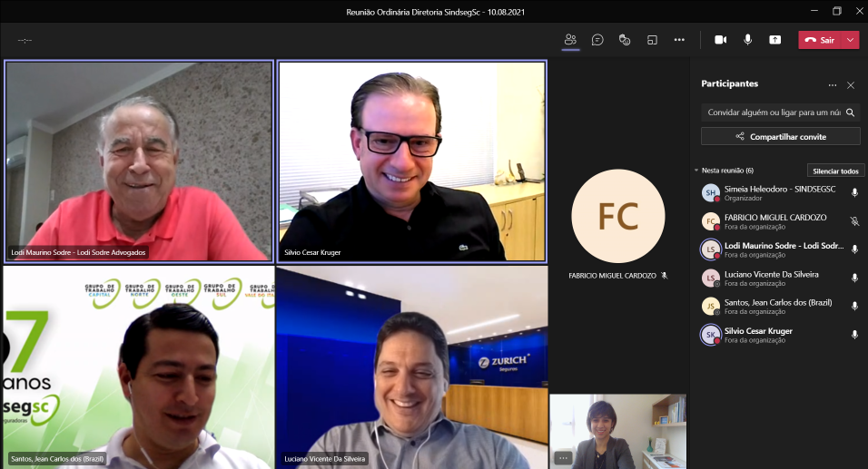Image resolution: width=868 pixels, height=469 pixels.
Task: Collapse the Nesta reunião (6) section
Action: pos(696,171)
